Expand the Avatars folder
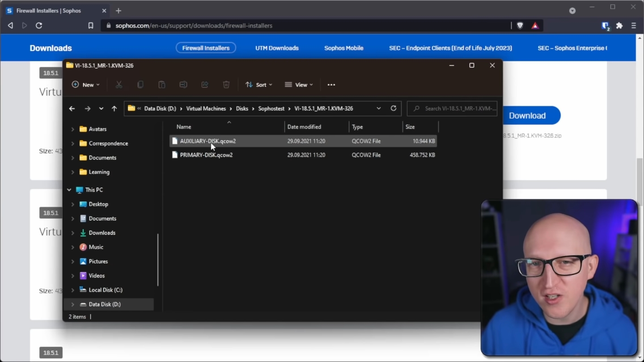 click(x=73, y=129)
